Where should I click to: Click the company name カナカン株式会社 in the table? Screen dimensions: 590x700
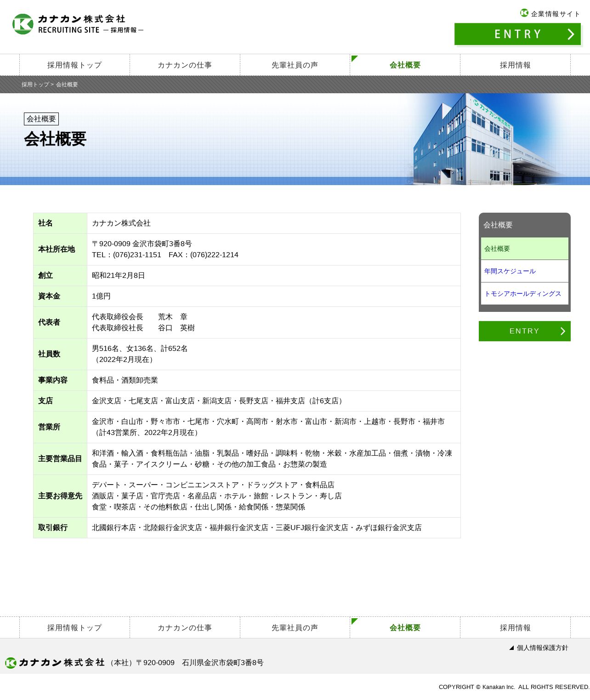click(121, 223)
